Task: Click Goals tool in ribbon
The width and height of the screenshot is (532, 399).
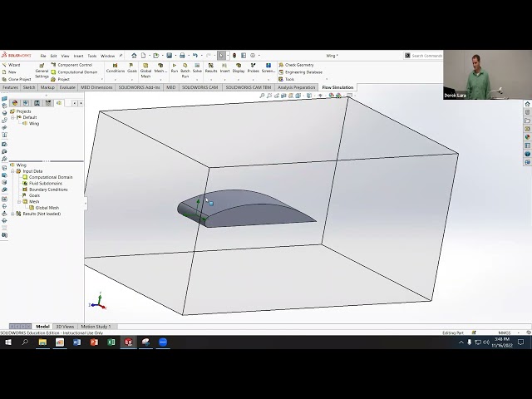Action: pos(131,68)
